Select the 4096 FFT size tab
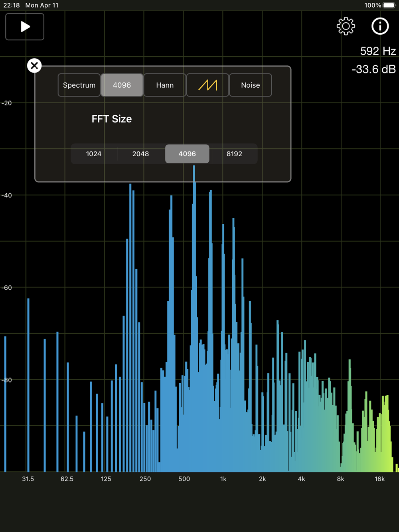This screenshot has height=532, width=399. (x=122, y=85)
